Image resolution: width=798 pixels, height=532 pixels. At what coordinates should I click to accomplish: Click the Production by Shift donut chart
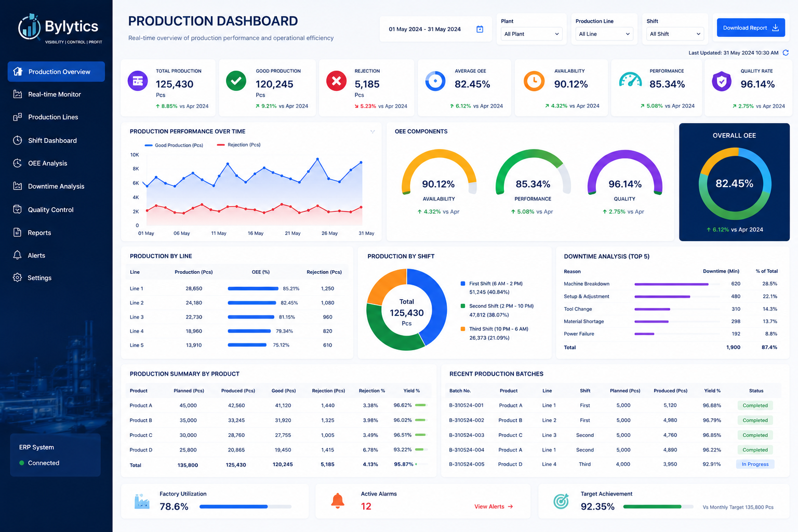[407, 310]
